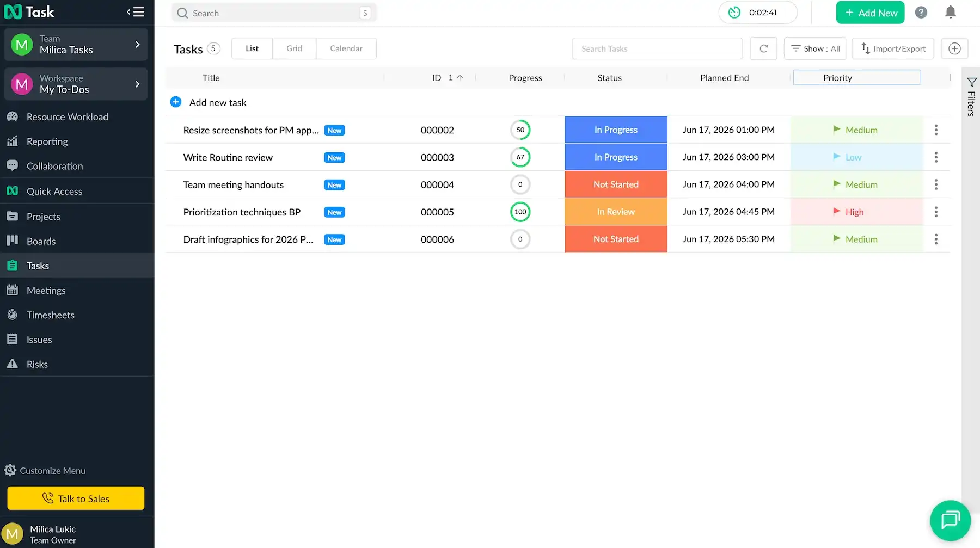
Task: Open Projects menu item
Action: tap(77, 217)
